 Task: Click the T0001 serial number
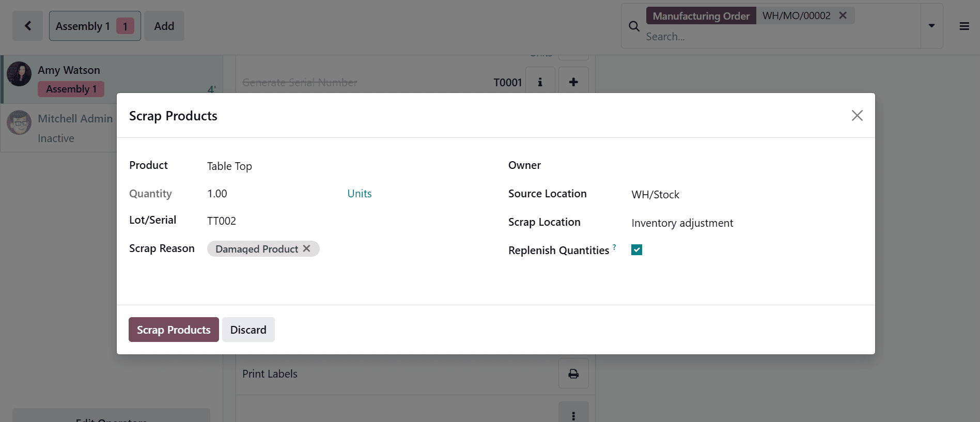tap(508, 83)
